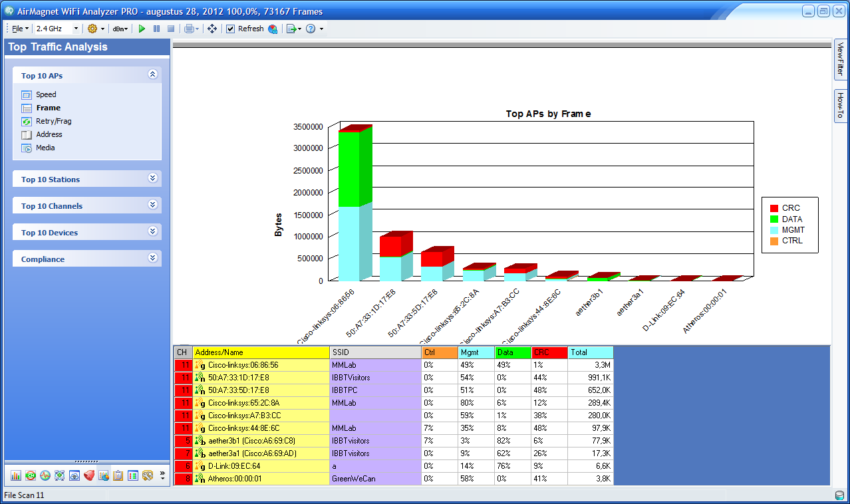The image size is (850, 504).
Task: Stop the capture with the square button
Action: coord(171,29)
